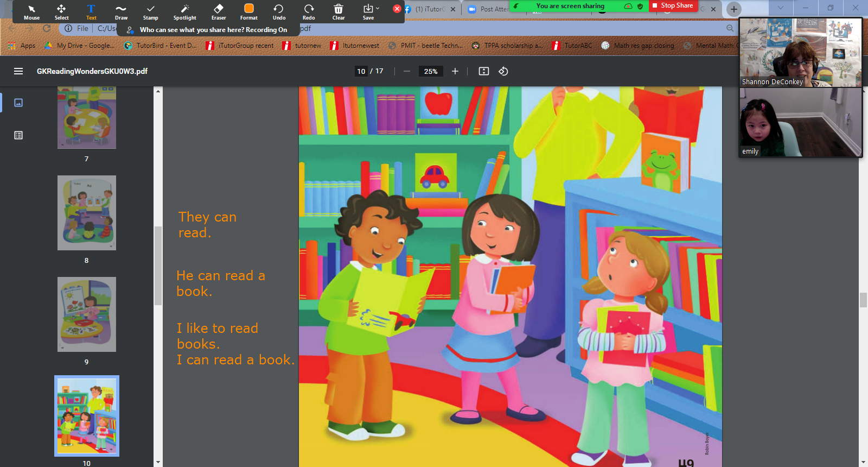The image size is (868, 467).
Task: Click the green shield security icon
Action: [640, 6]
